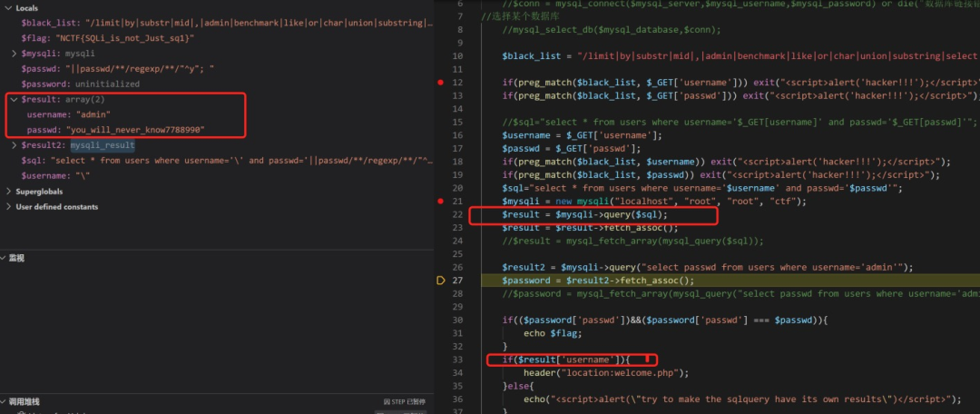Click the commented mysql_fetch_array line 24
The width and height of the screenshot is (980, 414).
click(632, 241)
